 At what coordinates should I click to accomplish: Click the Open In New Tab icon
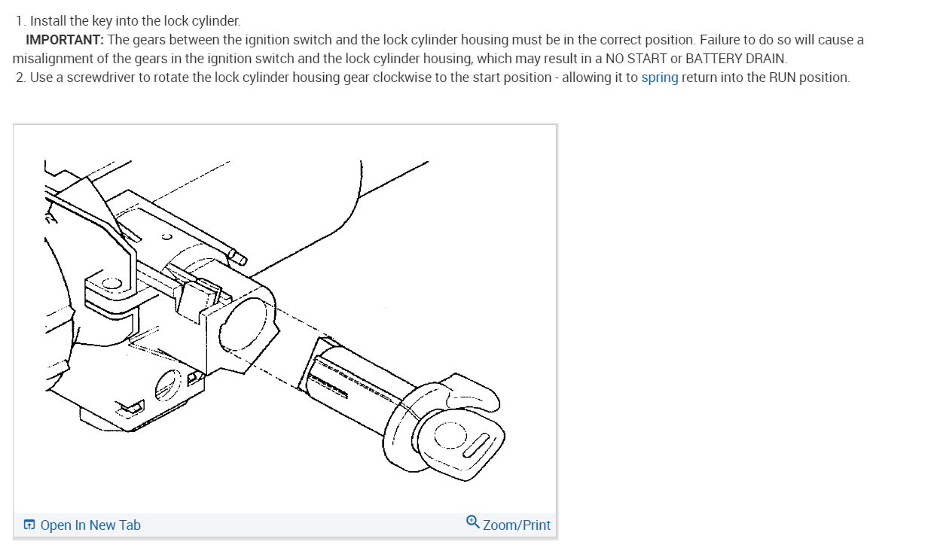click(x=29, y=525)
